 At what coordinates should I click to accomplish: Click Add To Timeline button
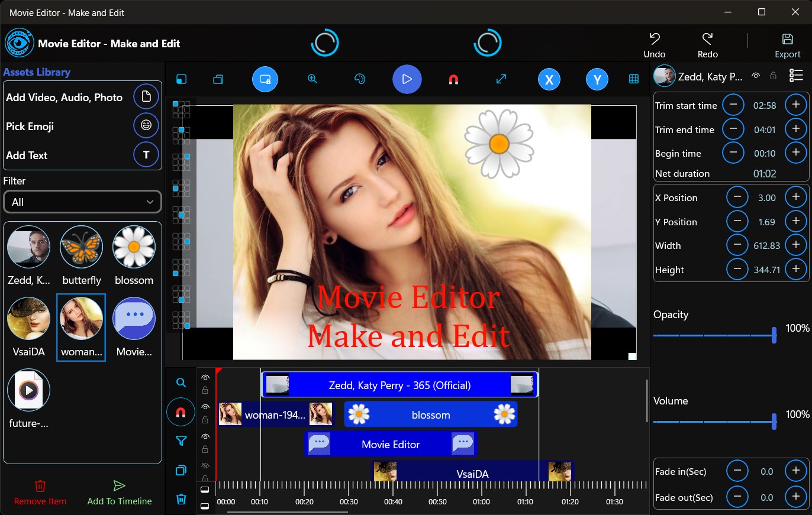click(x=118, y=492)
